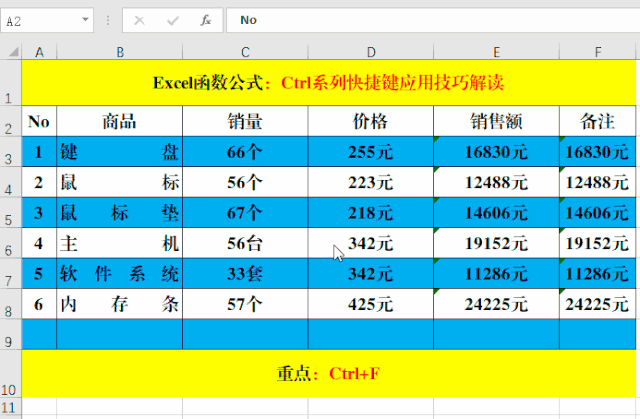The image size is (640, 419).
Task: Click the Enter checkmark icon in formula bar
Action: [173, 19]
